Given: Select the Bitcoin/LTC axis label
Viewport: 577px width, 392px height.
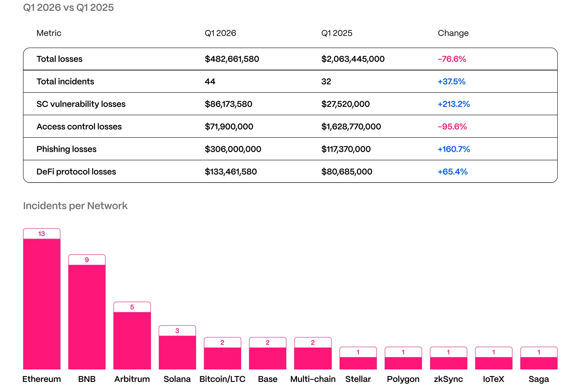Looking at the screenshot, I should 222,379.
